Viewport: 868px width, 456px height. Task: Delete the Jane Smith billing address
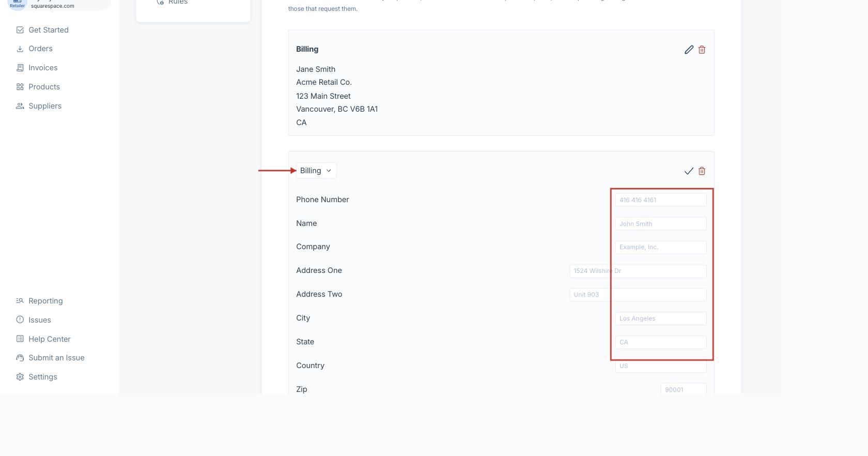pos(702,50)
